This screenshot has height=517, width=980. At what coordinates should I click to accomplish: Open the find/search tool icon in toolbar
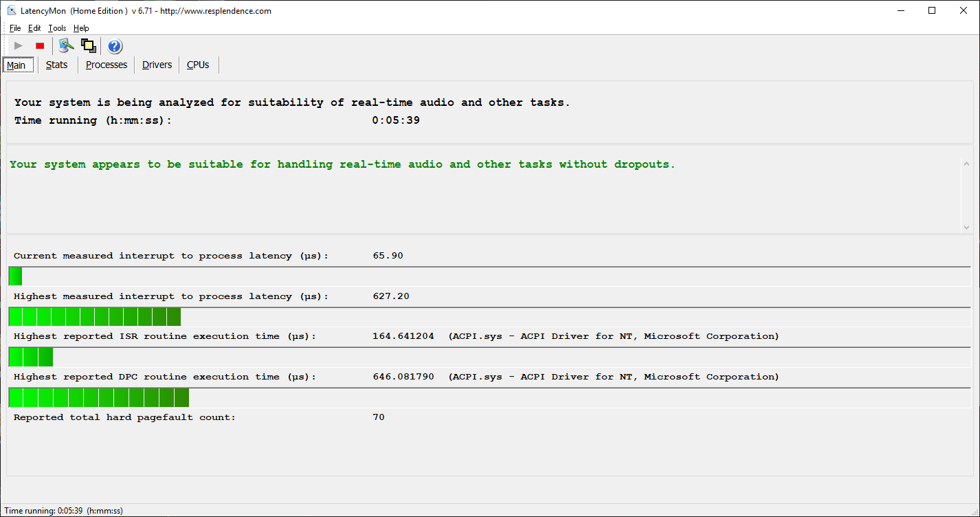tap(66, 46)
